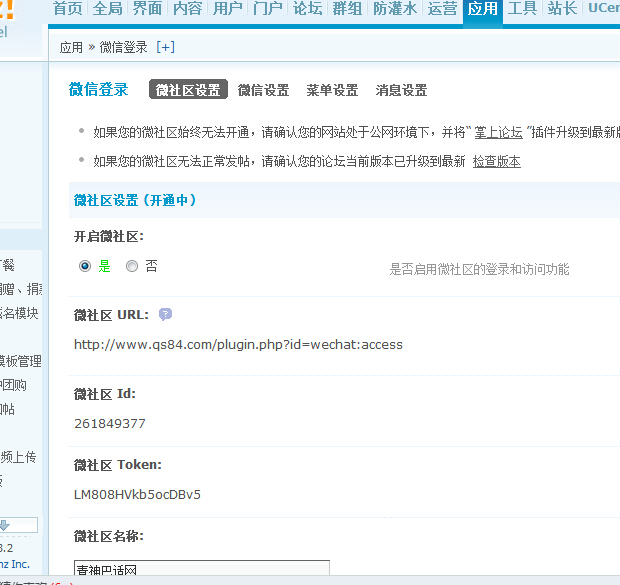
Task: Open the 界面 menu tab
Action: click(x=147, y=8)
